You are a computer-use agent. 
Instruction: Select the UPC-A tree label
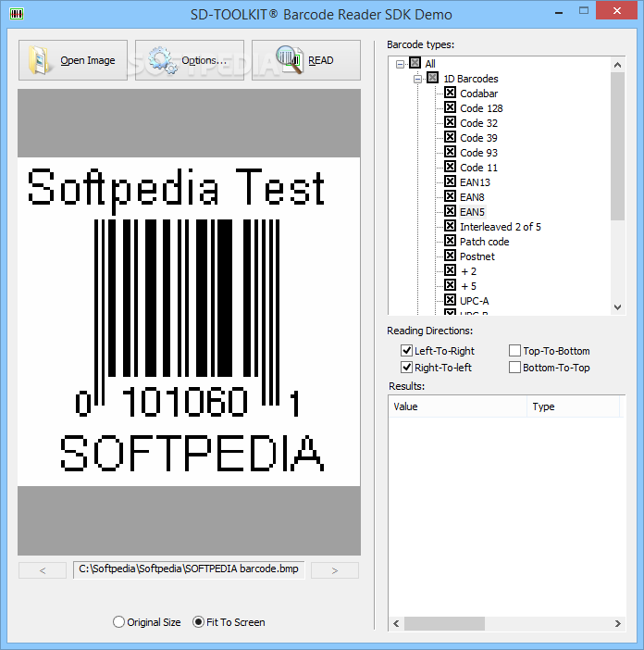click(x=475, y=301)
